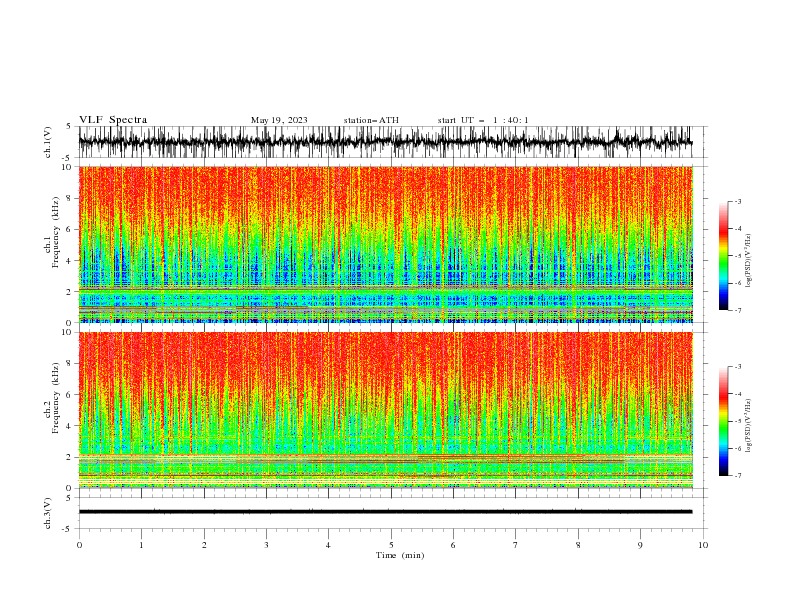Click the ch.2 spectrogram plot
This screenshot has height=612, width=792.
[385, 410]
